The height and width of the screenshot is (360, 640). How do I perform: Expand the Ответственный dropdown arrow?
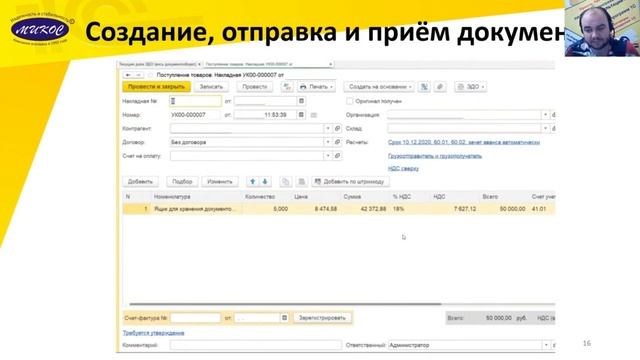coord(546,345)
